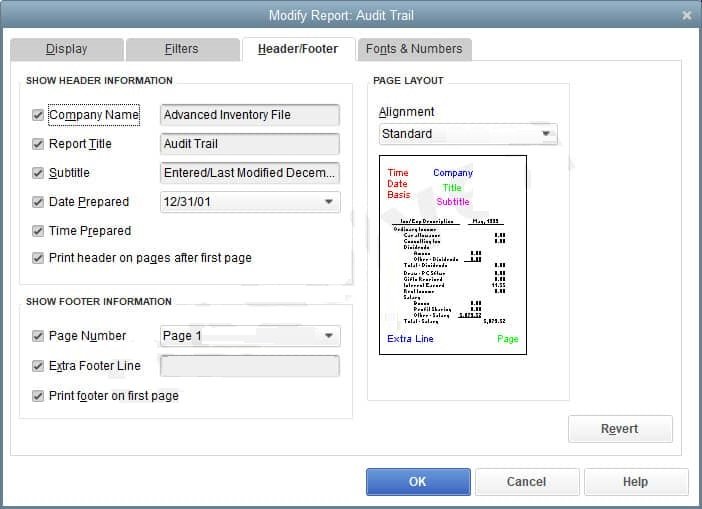Switch to the Display tab
Screen dimensions: 702x509
point(67,49)
